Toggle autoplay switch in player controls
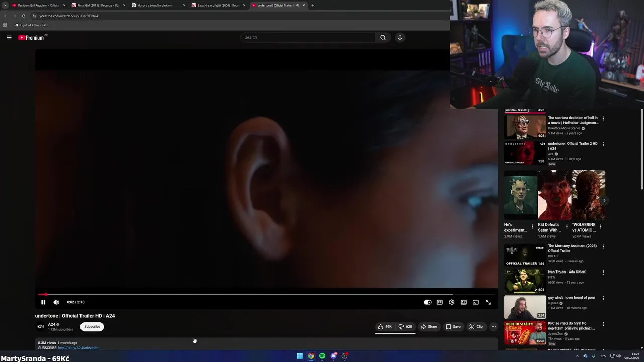Viewport: 644px width, 362px height. tap(427, 302)
